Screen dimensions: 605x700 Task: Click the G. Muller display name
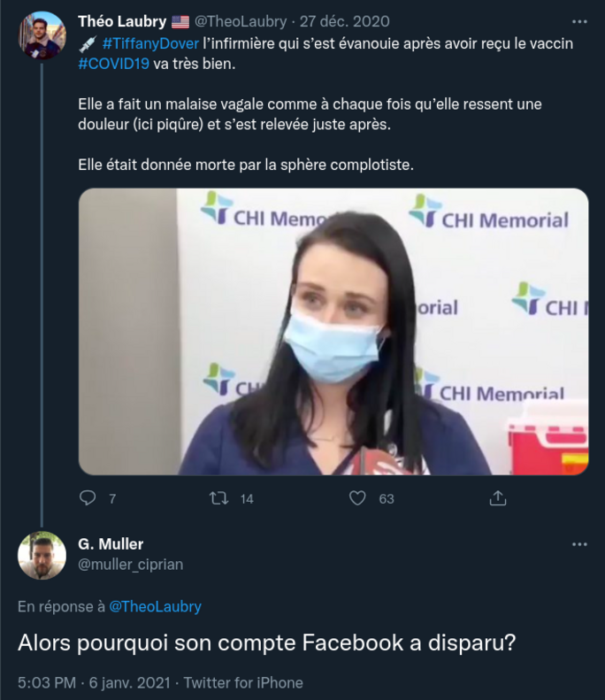coord(111,544)
